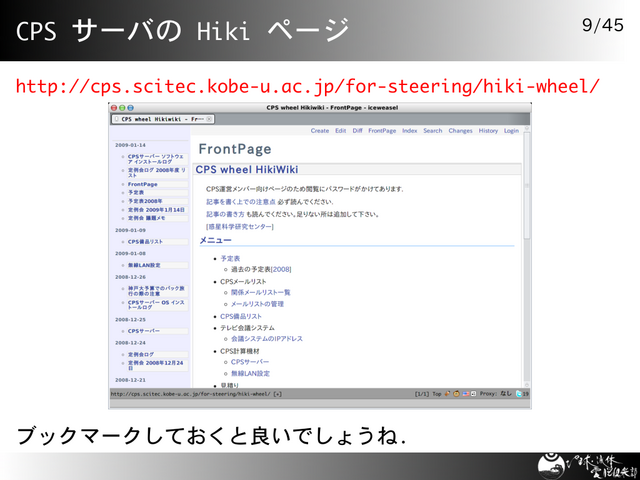This screenshot has height=480, width=640.
Task: Open the 関係メールリスト一覧 link
Action: pyautogui.click(x=260, y=293)
